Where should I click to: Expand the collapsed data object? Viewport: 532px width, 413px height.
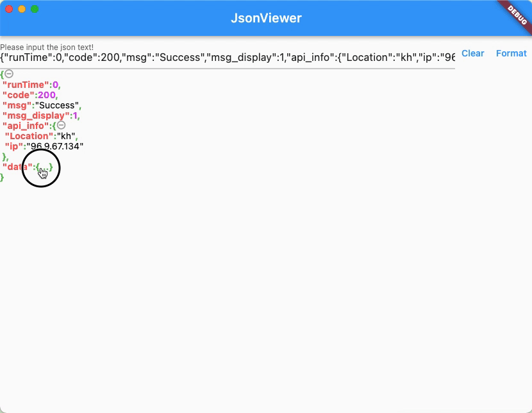[44, 167]
